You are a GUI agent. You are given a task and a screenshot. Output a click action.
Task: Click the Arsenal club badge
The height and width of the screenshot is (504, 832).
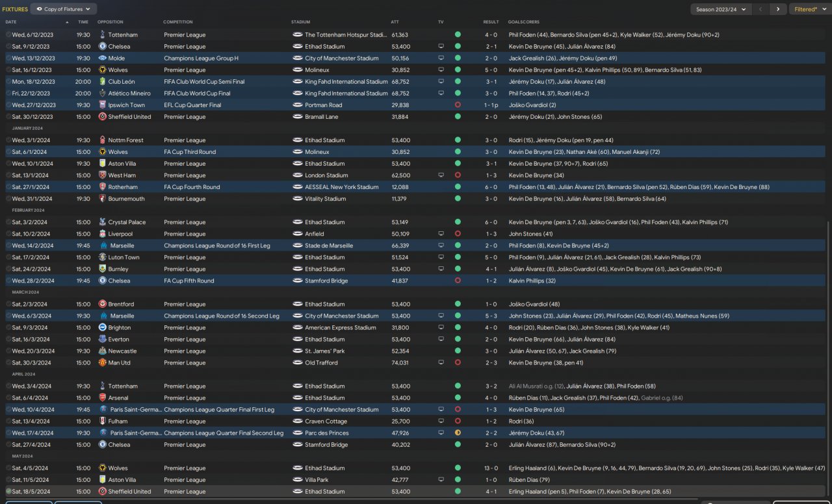pyautogui.click(x=102, y=397)
